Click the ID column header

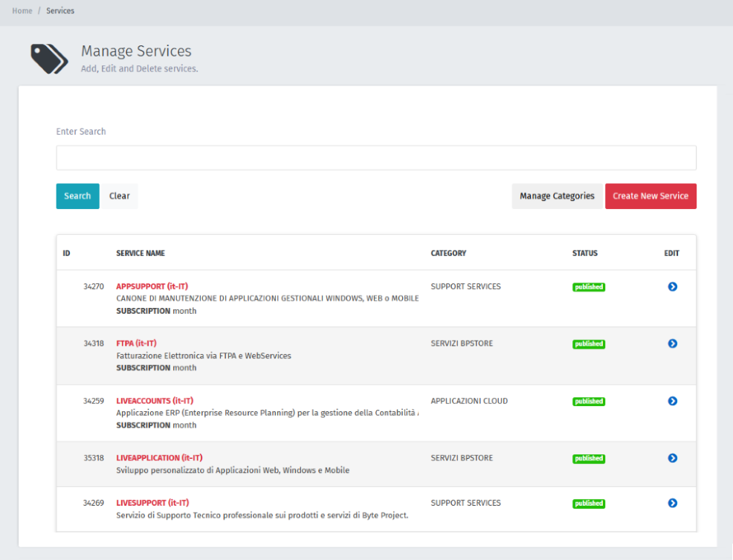(x=66, y=253)
